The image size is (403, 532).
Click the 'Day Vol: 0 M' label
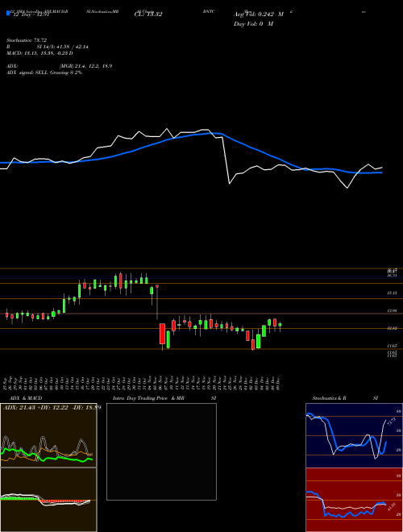253,23
